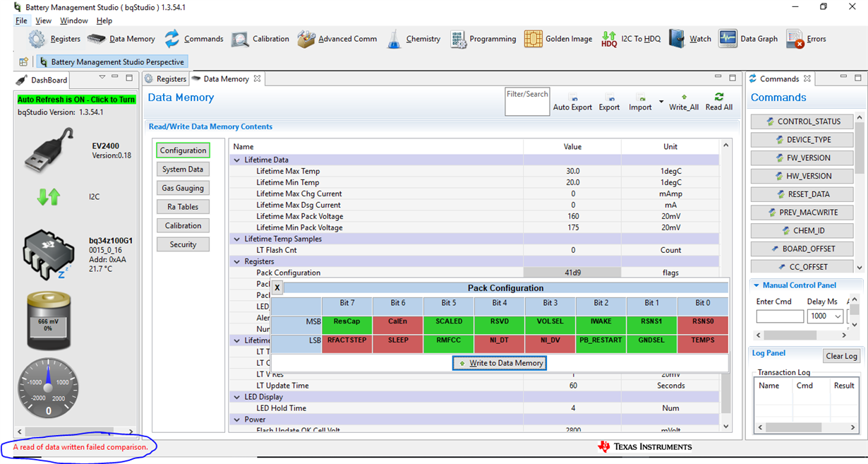Select the Data Memory tab
Image resolution: width=868 pixels, height=464 pixels.
coord(226,79)
